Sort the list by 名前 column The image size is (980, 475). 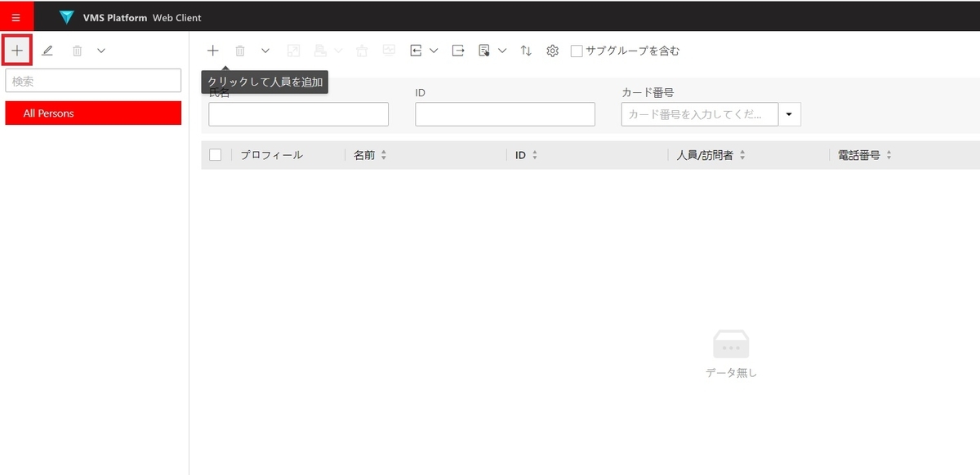click(x=370, y=154)
